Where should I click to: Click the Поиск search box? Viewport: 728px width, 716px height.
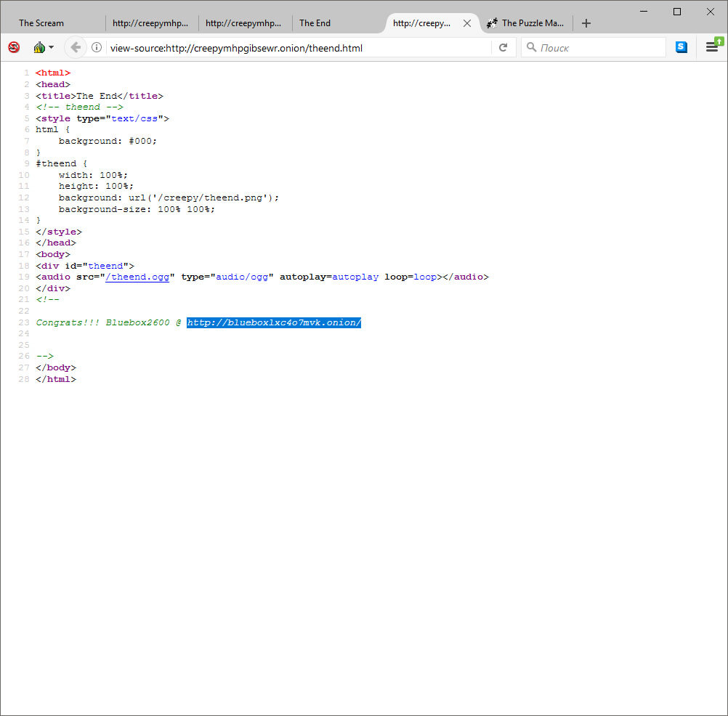point(599,48)
